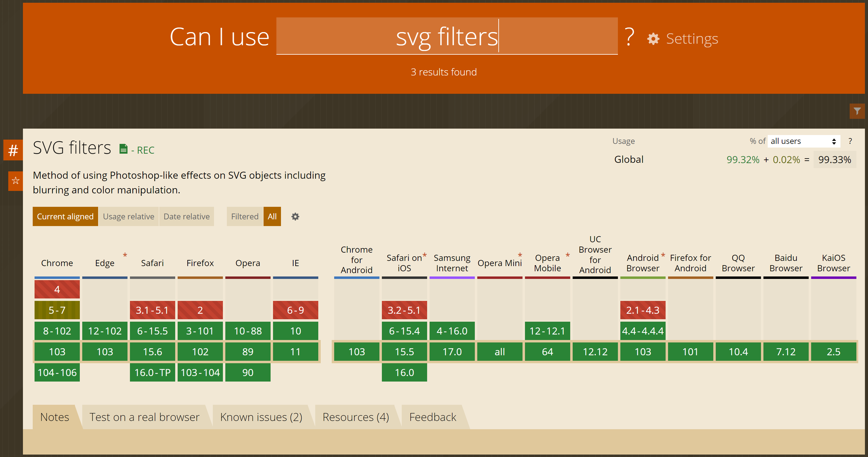Click the asterisk next to Edge
Image resolution: width=868 pixels, height=457 pixels.
pos(125,256)
